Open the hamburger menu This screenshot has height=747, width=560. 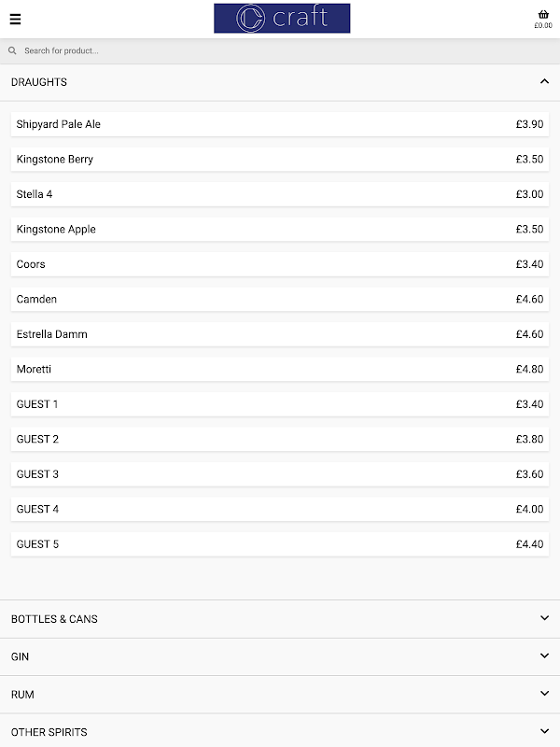(15, 19)
